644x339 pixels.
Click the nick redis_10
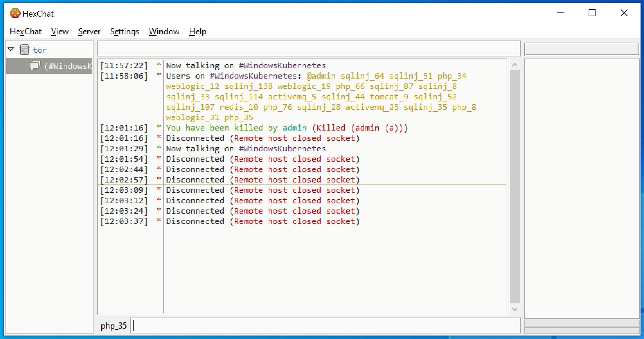[x=239, y=107]
